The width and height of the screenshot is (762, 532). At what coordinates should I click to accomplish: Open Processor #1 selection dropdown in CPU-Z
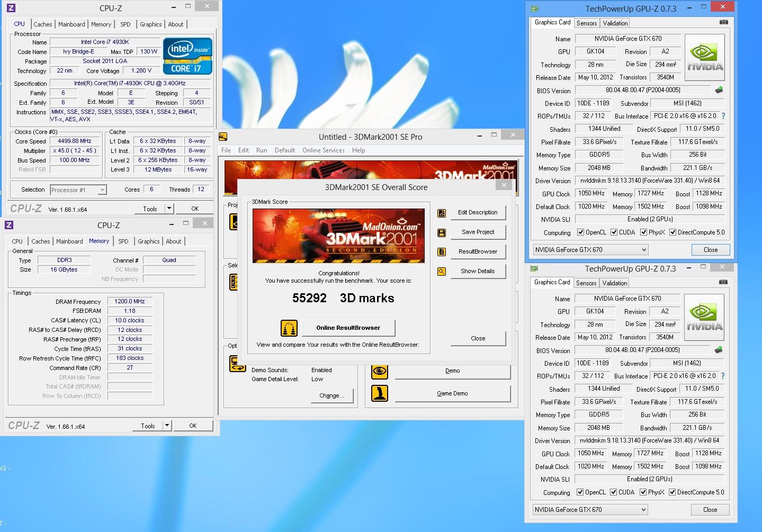click(78, 190)
